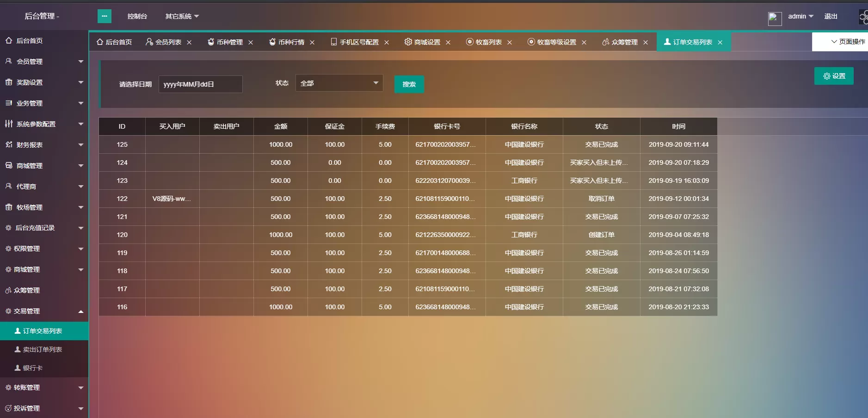Click the date picker input field
868x418 pixels.
pyautogui.click(x=200, y=84)
